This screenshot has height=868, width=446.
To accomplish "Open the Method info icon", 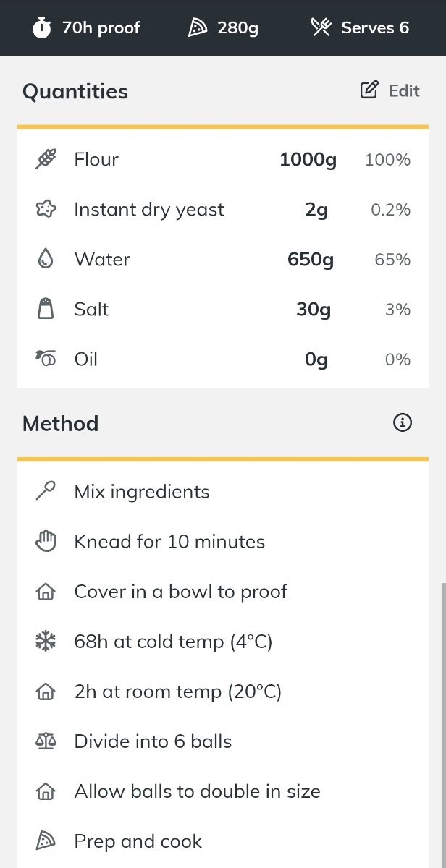I will point(403,422).
